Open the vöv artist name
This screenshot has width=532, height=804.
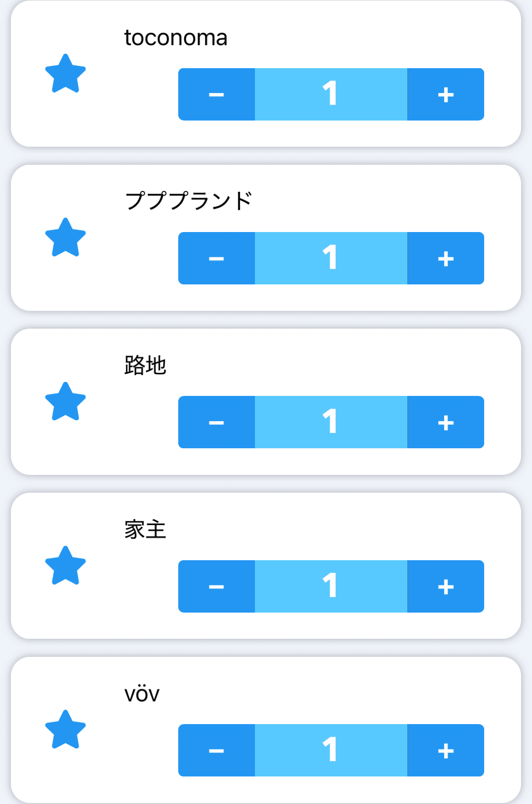pos(142,694)
